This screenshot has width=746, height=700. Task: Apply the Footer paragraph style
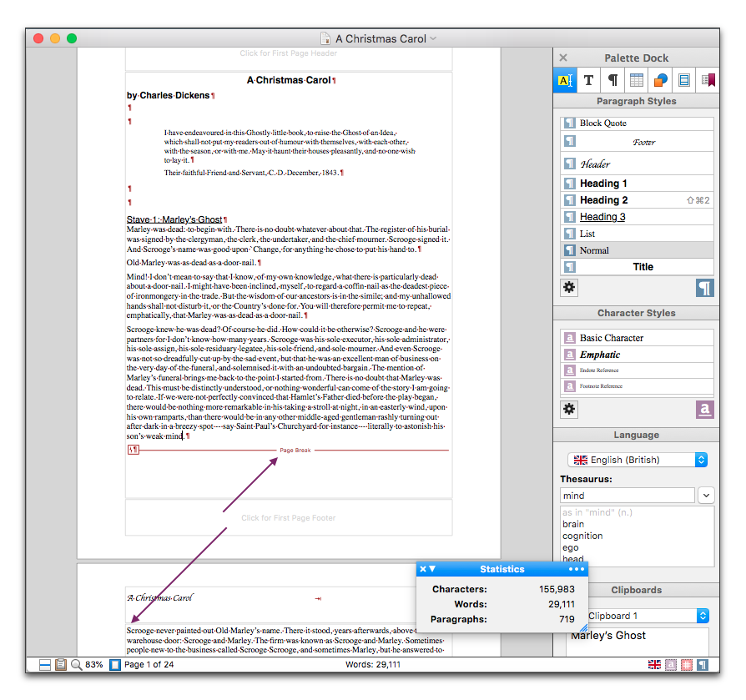pos(637,142)
